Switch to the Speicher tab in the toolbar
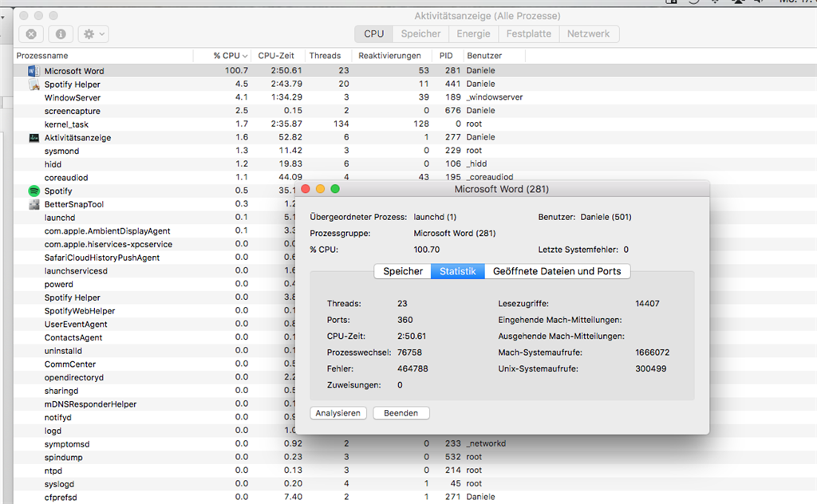Image resolution: width=817 pixels, height=504 pixels. tap(420, 33)
